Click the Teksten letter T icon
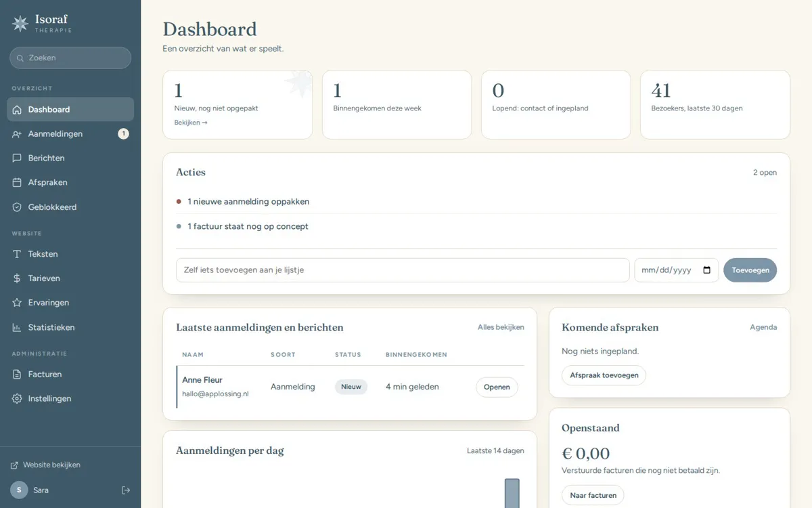 point(17,254)
